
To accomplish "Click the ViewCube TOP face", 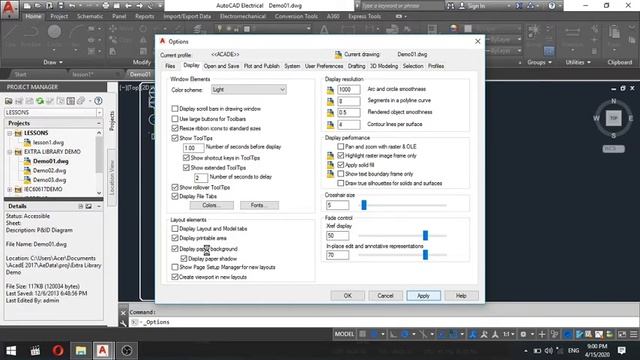I will pyautogui.click(x=613, y=118).
